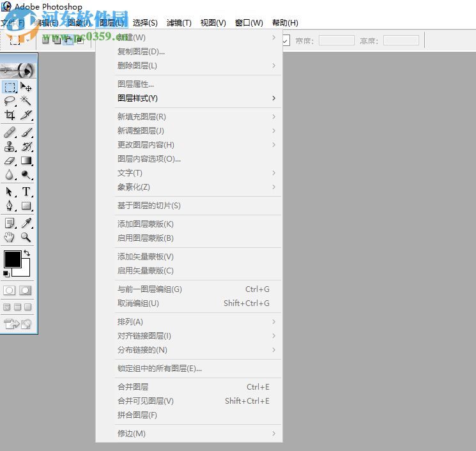
Task: Click the toolbox header image
Action: coord(19,70)
